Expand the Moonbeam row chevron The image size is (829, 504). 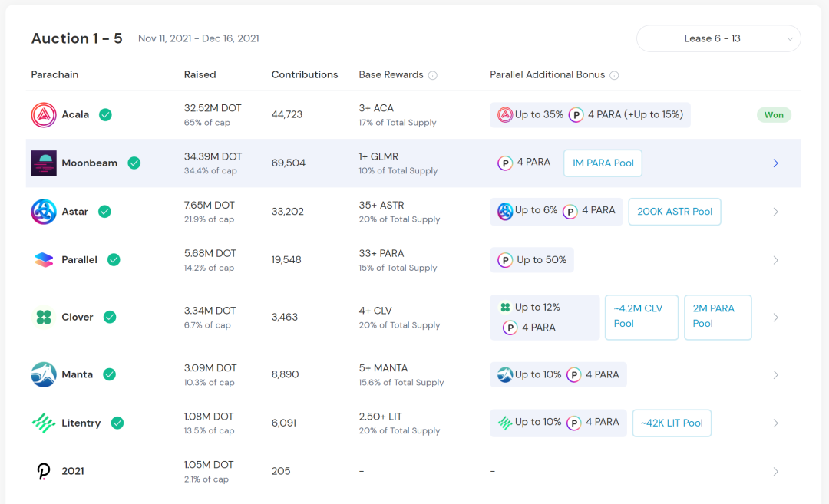point(775,163)
